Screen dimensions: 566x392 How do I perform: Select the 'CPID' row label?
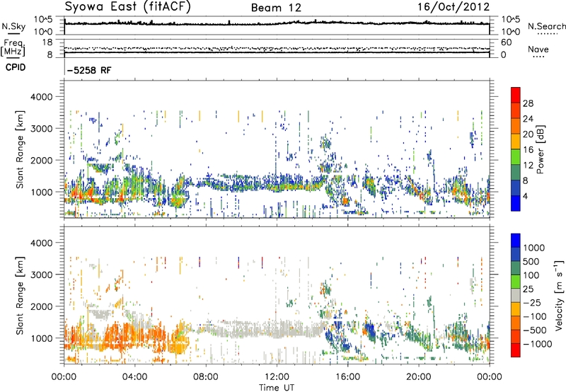16,67
